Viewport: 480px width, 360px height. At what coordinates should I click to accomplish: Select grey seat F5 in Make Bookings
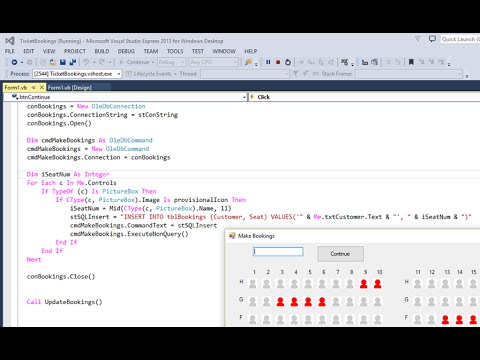[308, 319]
